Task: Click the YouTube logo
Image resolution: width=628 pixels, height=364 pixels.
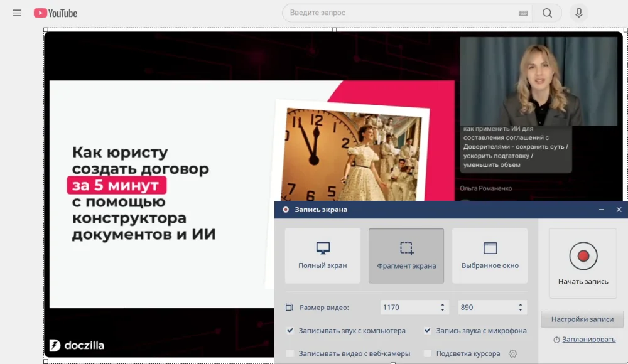Action: tap(55, 13)
